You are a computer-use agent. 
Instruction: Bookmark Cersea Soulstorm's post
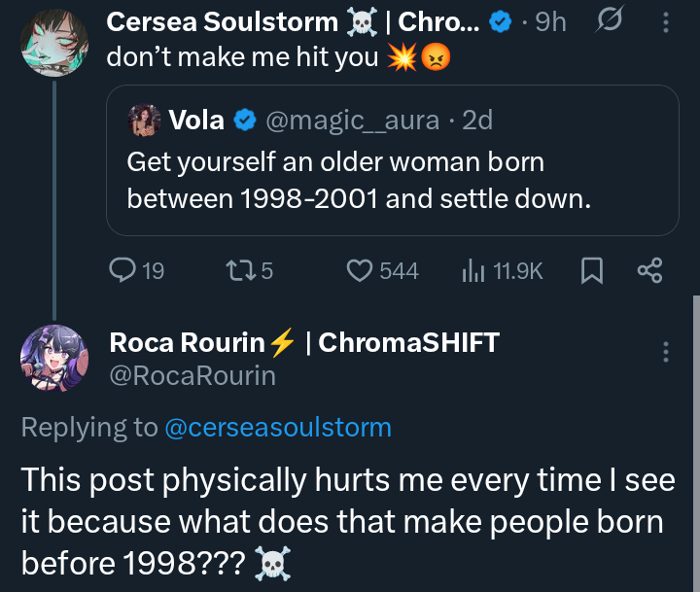592,270
